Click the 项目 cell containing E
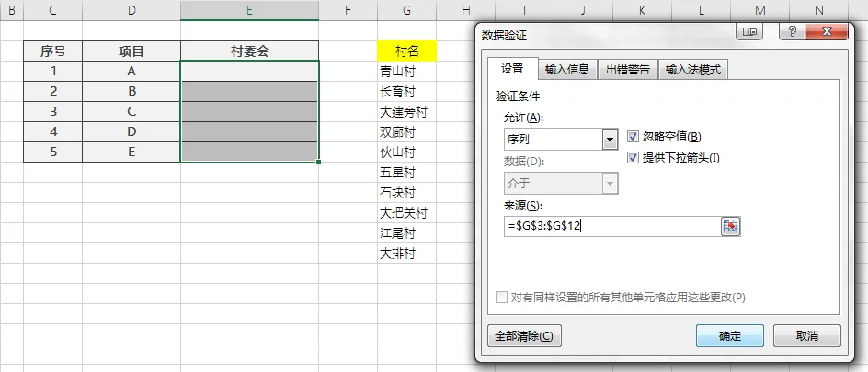This screenshot has width=868, height=372. point(131,152)
